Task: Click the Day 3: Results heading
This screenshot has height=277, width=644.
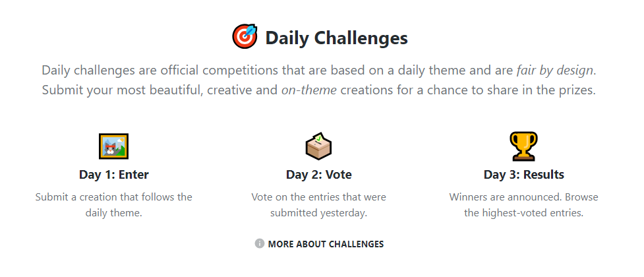Action: tap(523, 175)
